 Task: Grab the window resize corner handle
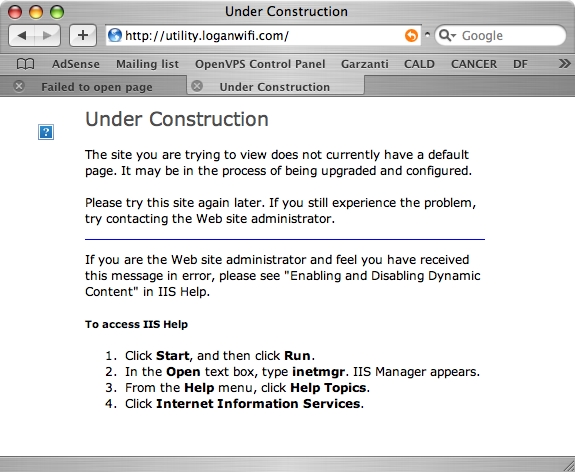tap(568, 465)
